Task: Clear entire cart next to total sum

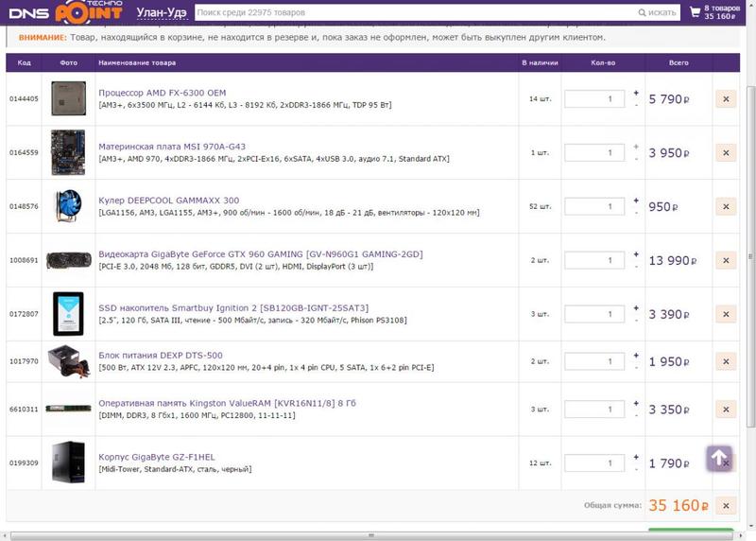Action: pos(725,506)
